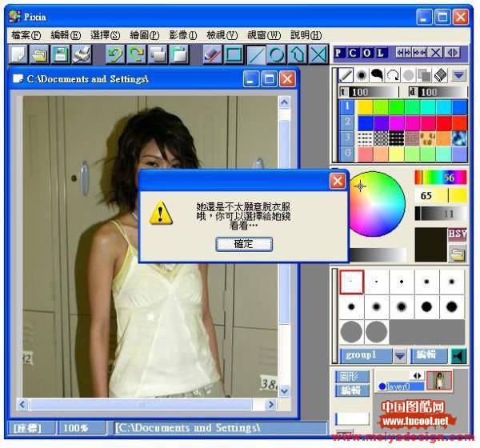Image resolution: width=480 pixels, height=448 pixels.
Task: Click the Copy icon in toolbar
Action: 158,54
